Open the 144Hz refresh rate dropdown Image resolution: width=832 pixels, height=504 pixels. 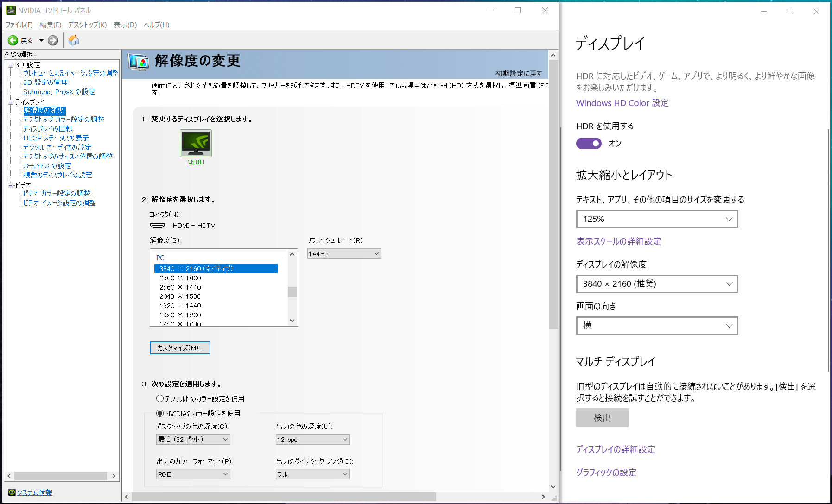(344, 254)
